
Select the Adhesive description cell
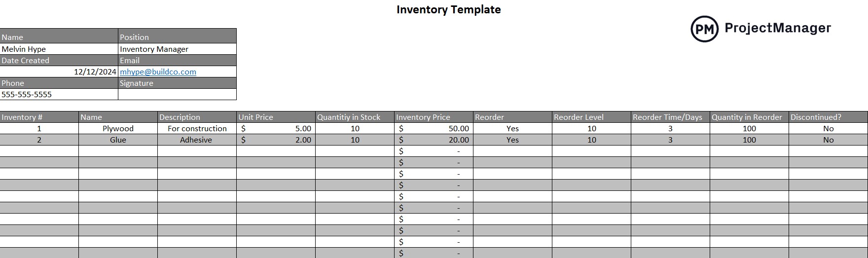[197, 140]
